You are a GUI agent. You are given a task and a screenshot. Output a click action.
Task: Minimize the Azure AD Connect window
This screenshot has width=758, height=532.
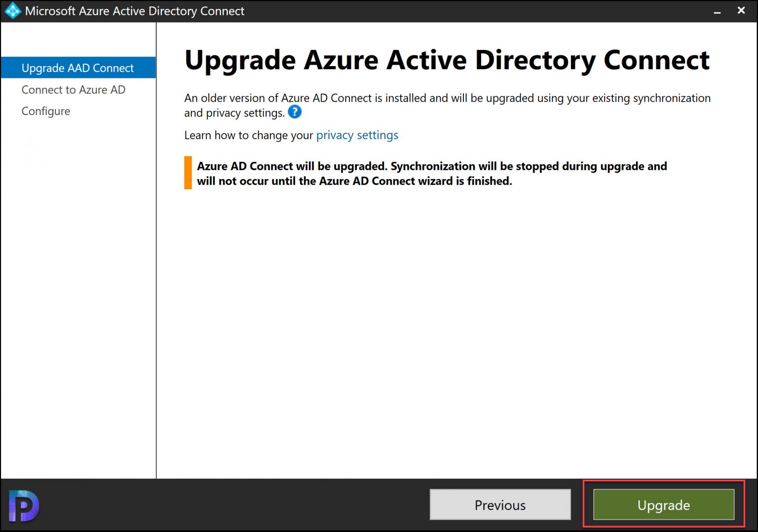pyautogui.click(x=717, y=11)
